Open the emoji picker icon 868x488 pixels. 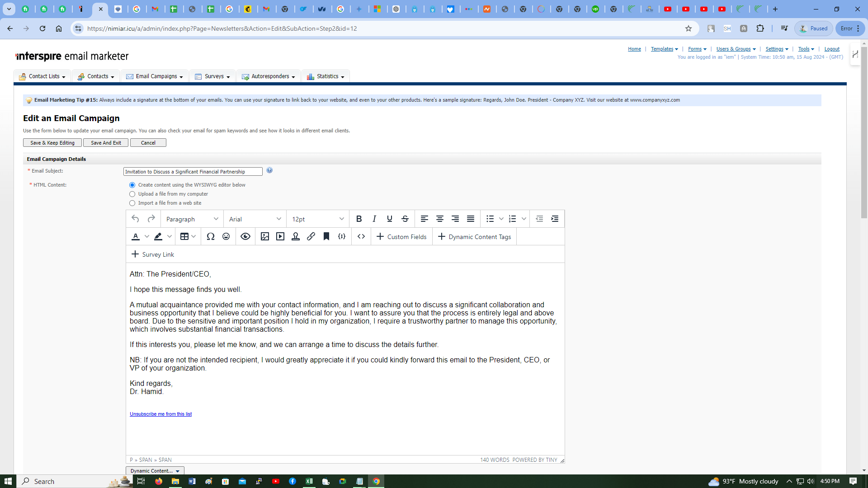tap(226, 236)
